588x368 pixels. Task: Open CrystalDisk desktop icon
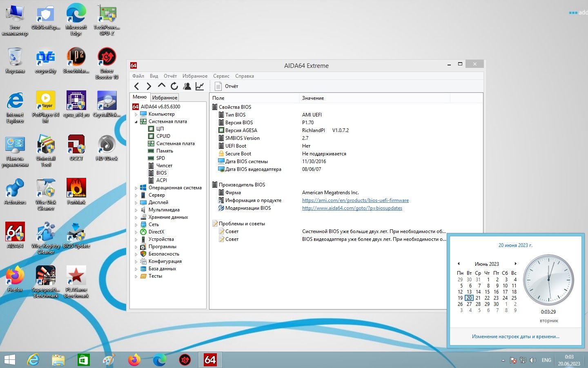click(x=107, y=104)
